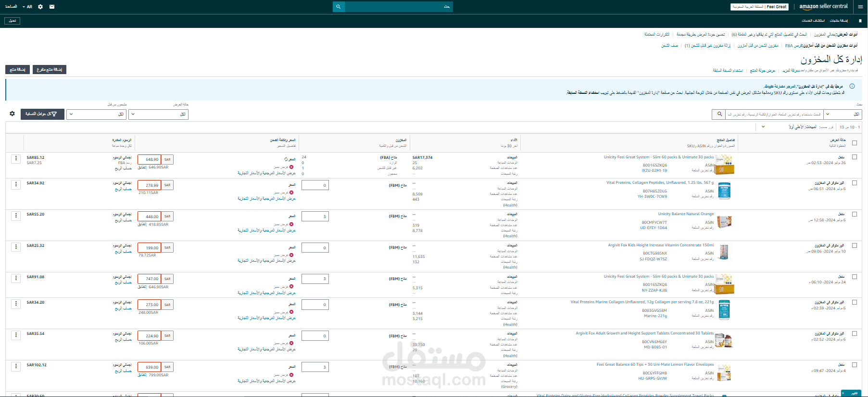
Task: Toggle the select-all header checkbox
Action: [x=855, y=143]
